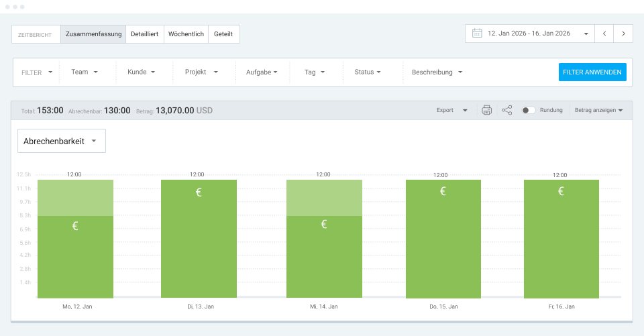Toggle the Rundung switch
644x336 pixels.
point(529,110)
